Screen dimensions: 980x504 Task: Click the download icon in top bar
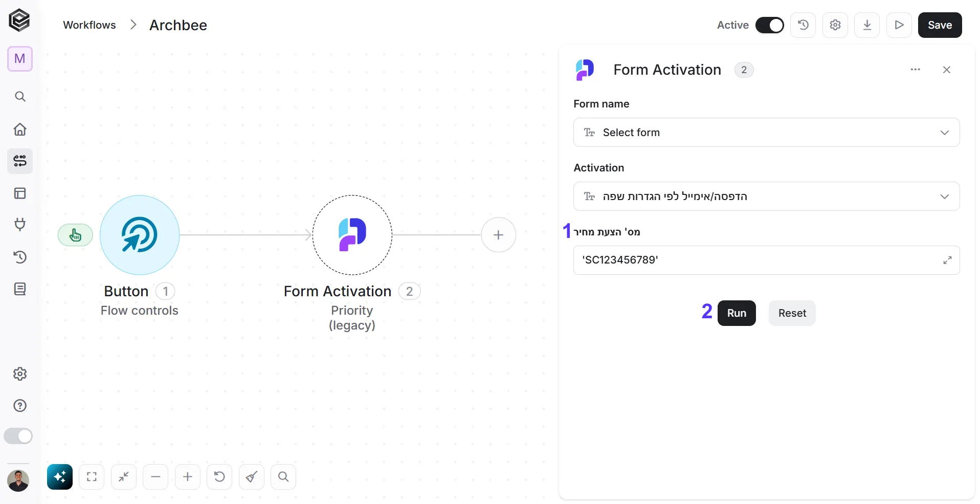click(x=867, y=25)
